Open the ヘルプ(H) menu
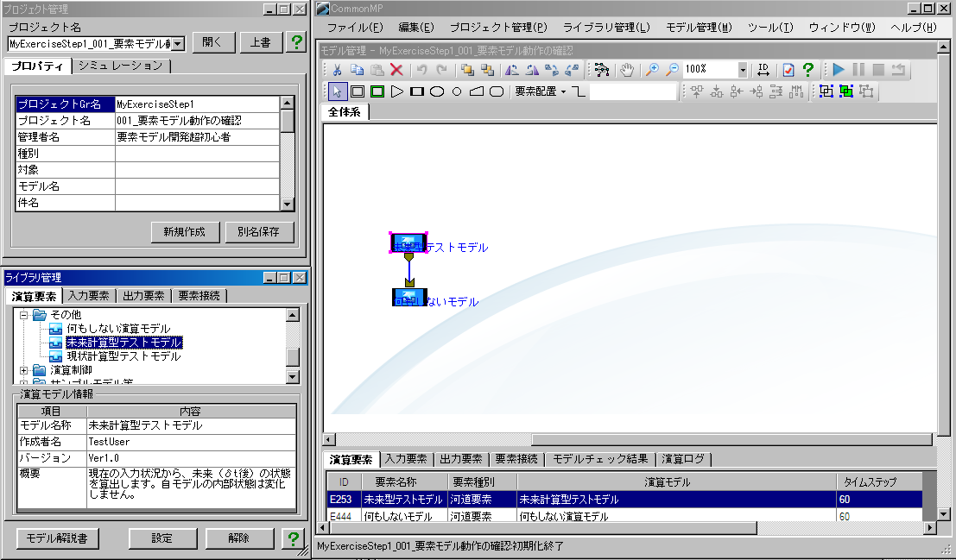The image size is (956, 560). [914, 28]
